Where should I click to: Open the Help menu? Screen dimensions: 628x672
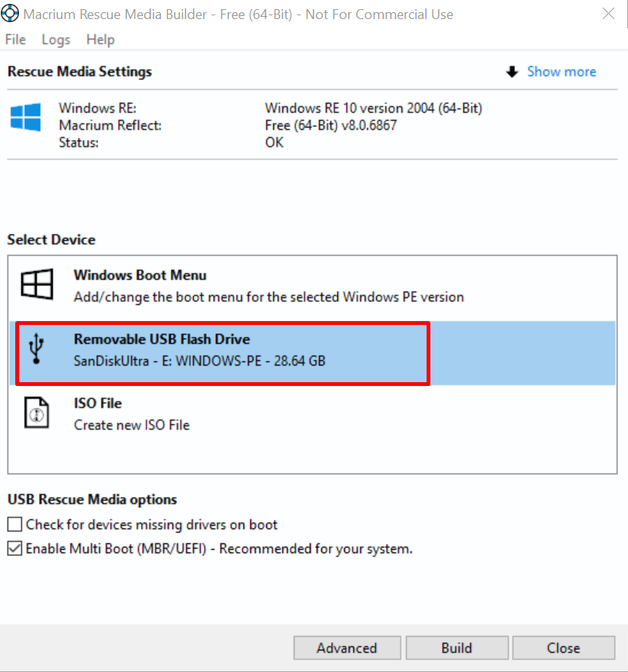click(100, 40)
